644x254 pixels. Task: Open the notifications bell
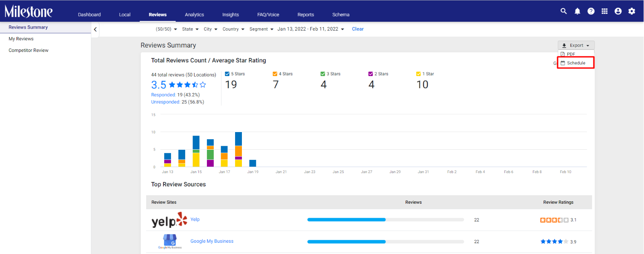click(577, 11)
